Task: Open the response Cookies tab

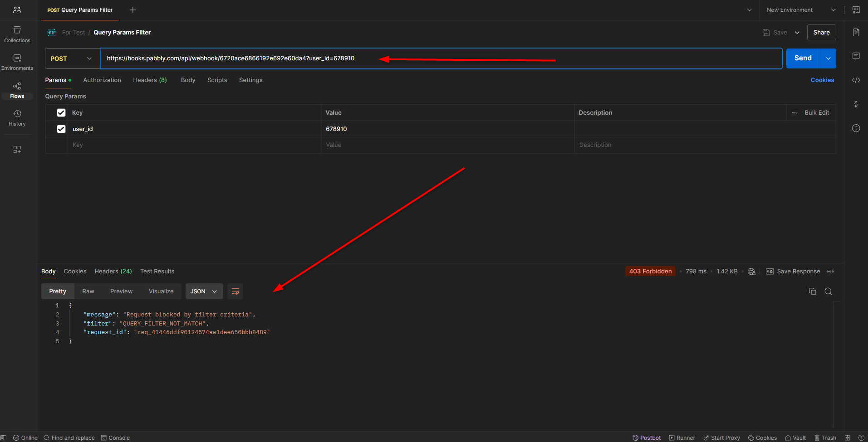Action: pyautogui.click(x=75, y=272)
